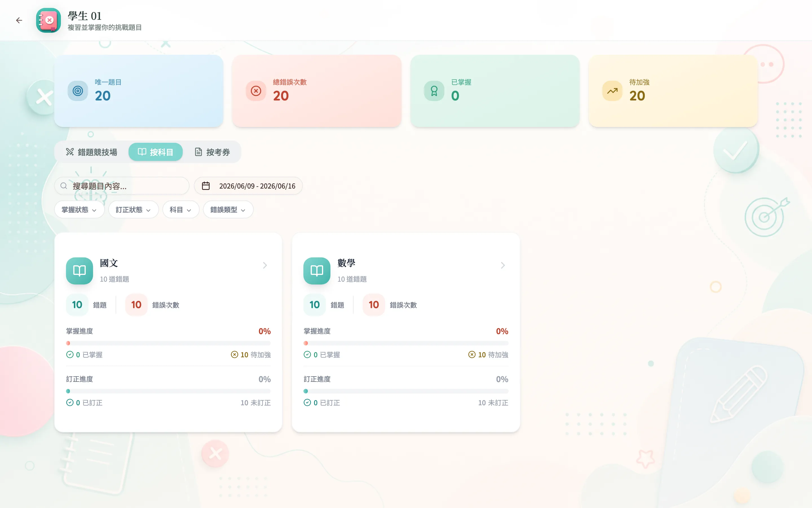Open the 國文 subject title
This screenshot has height=508, width=812.
[109, 263]
